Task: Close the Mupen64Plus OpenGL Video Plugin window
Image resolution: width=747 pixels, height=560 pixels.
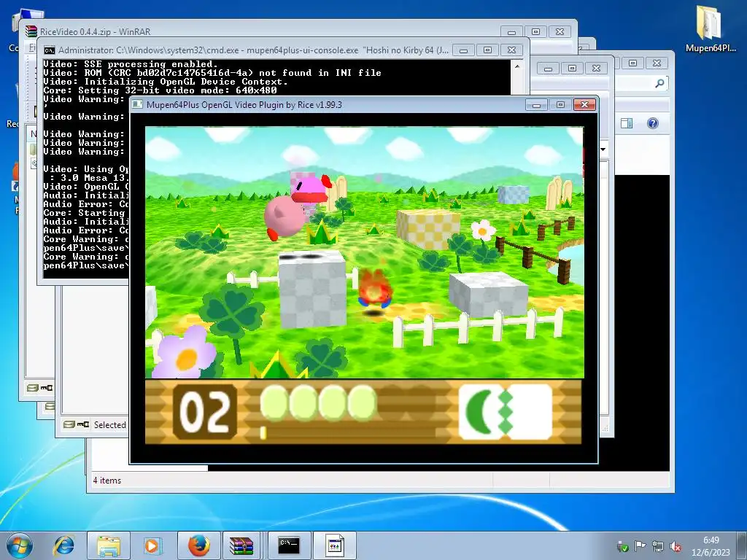Action: [584, 105]
